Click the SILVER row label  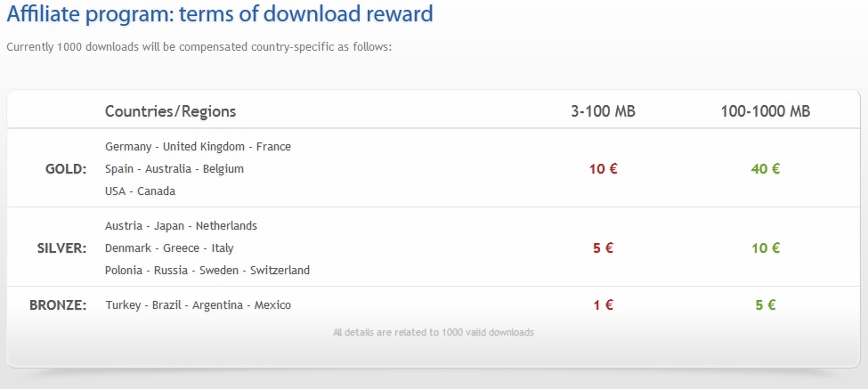point(62,248)
